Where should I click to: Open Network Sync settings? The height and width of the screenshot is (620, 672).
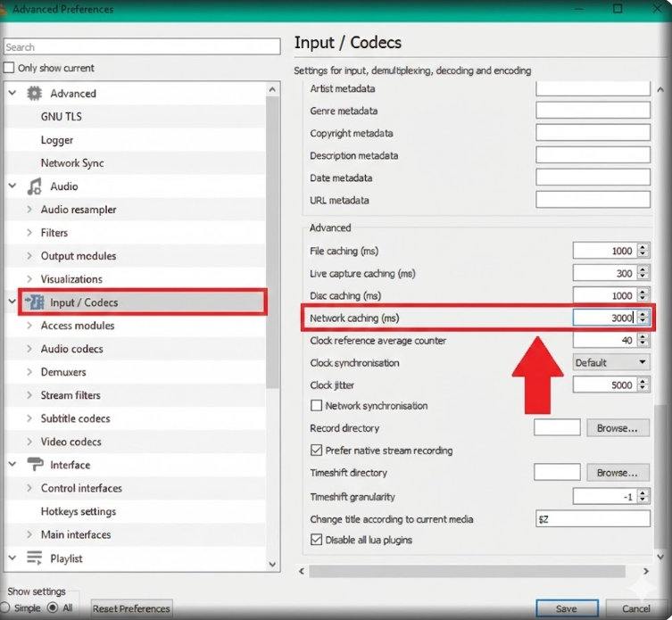pos(72,163)
